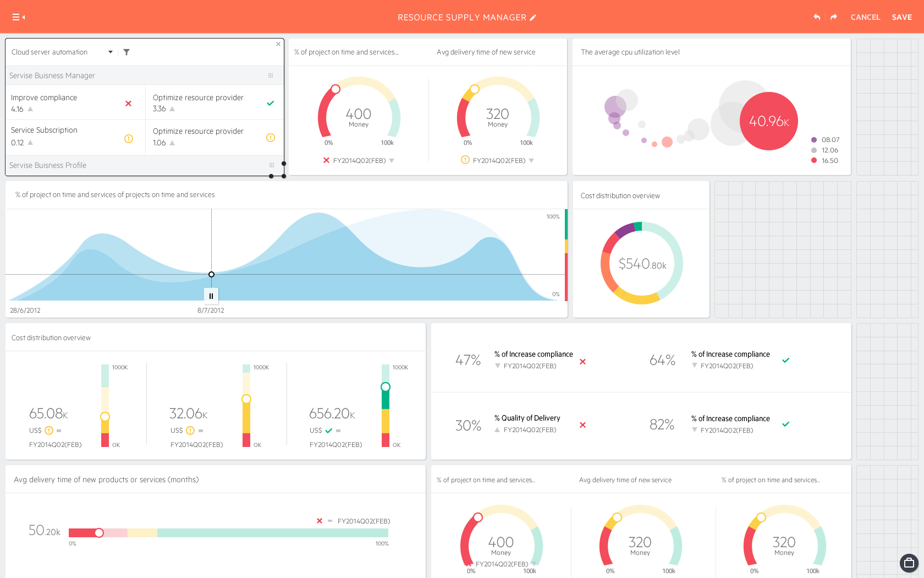The height and width of the screenshot is (578, 924).
Task: Click the undo arrow icon
Action: [x=817, y=17]
